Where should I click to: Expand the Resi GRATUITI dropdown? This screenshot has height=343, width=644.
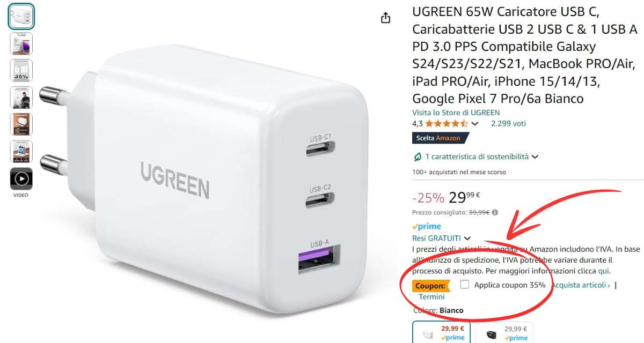point(467,238)
